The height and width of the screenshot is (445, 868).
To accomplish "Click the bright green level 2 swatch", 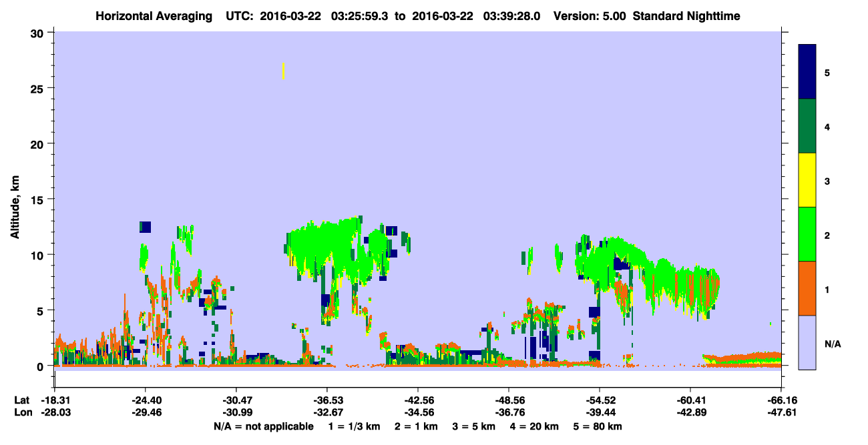I will pos(807,234).
